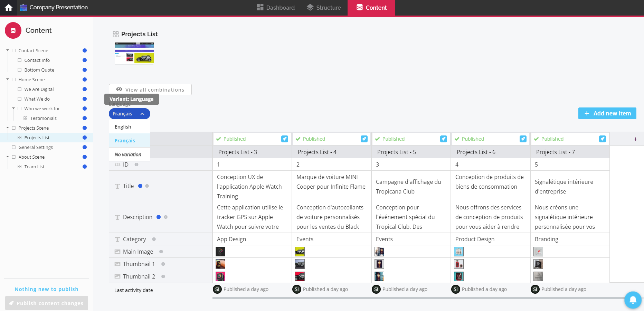
Task: Click the rocket icon for Projects List - 6
Action: click(x=523, y=139)
